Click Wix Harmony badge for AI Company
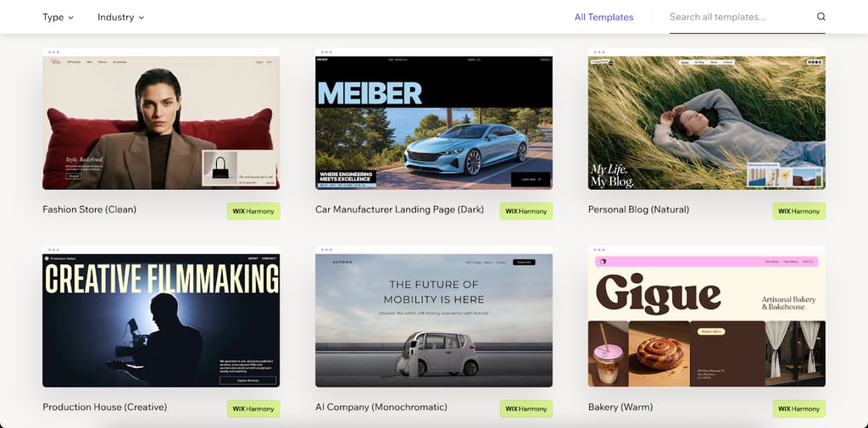Viewport: 868px width, 428px height. 526,409
